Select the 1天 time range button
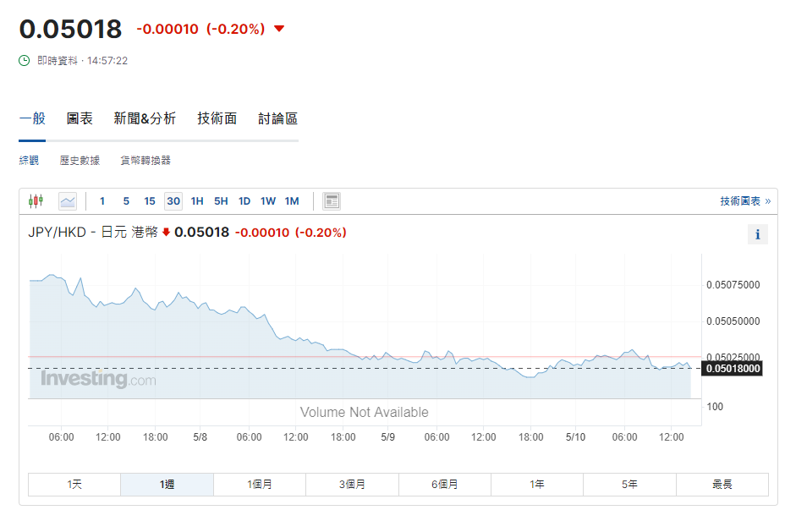The height and width of the screenshot is (532, 785). tap(74, 483)
